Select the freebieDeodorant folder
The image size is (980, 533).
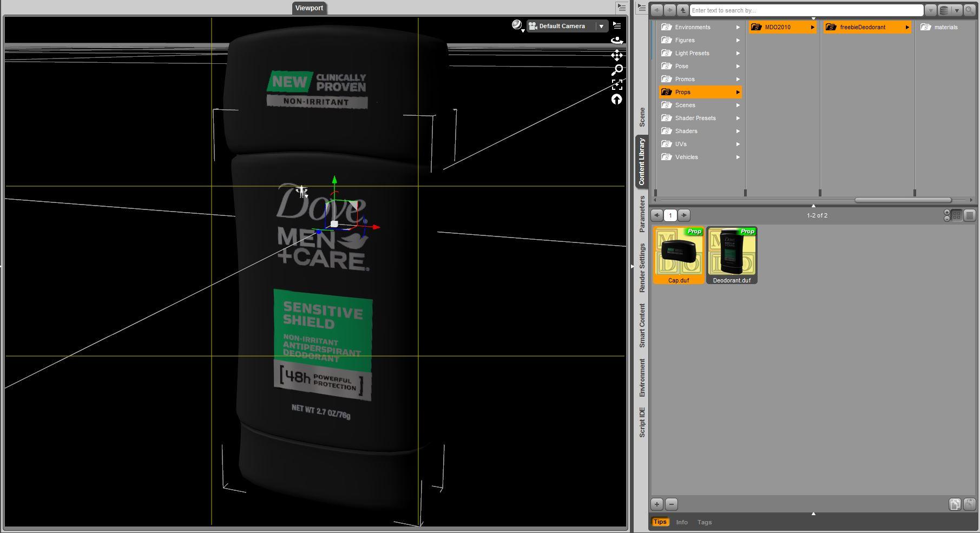click(867, 27)
